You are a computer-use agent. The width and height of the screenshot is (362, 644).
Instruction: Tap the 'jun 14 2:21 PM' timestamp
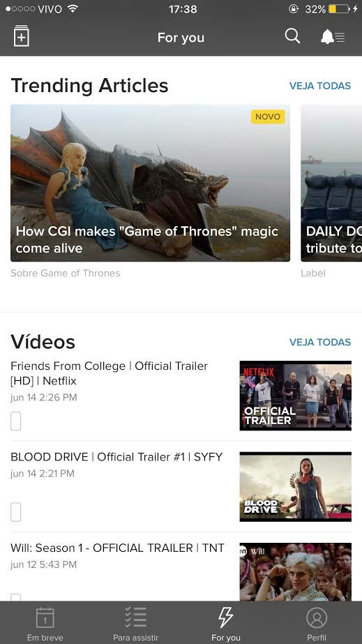43,474
